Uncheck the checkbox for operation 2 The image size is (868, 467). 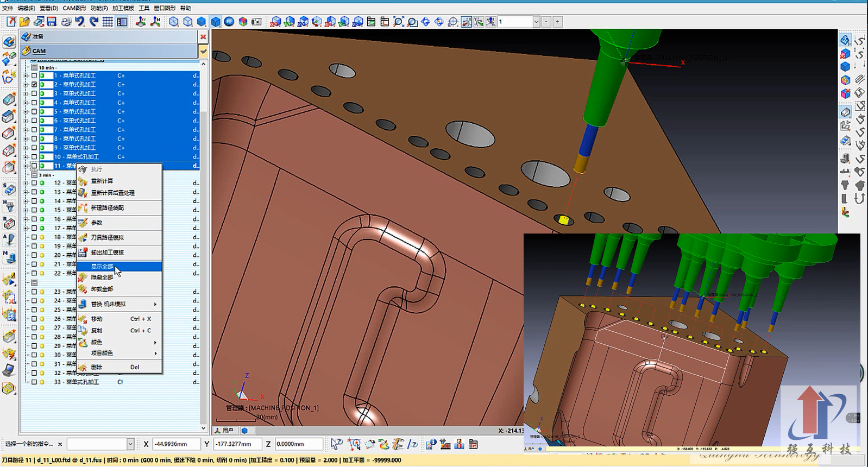point(34,85)
